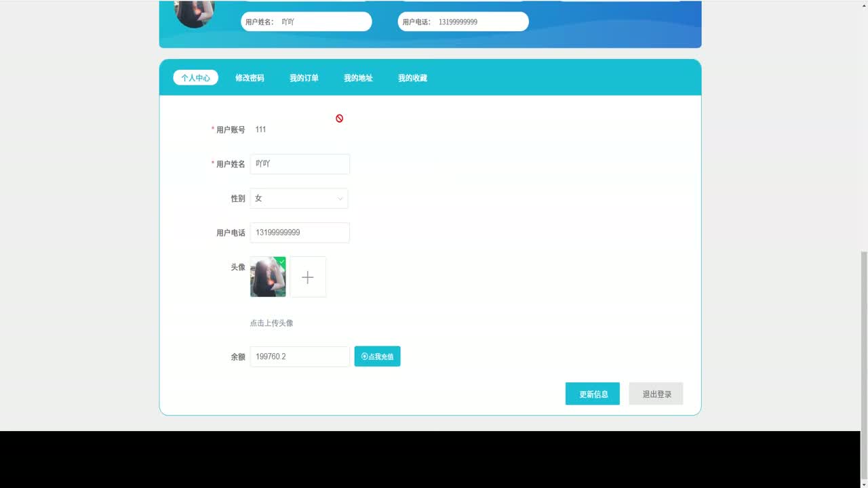
Task: Click the header 用户姓名 field
Action: click(x=307, y=22)
